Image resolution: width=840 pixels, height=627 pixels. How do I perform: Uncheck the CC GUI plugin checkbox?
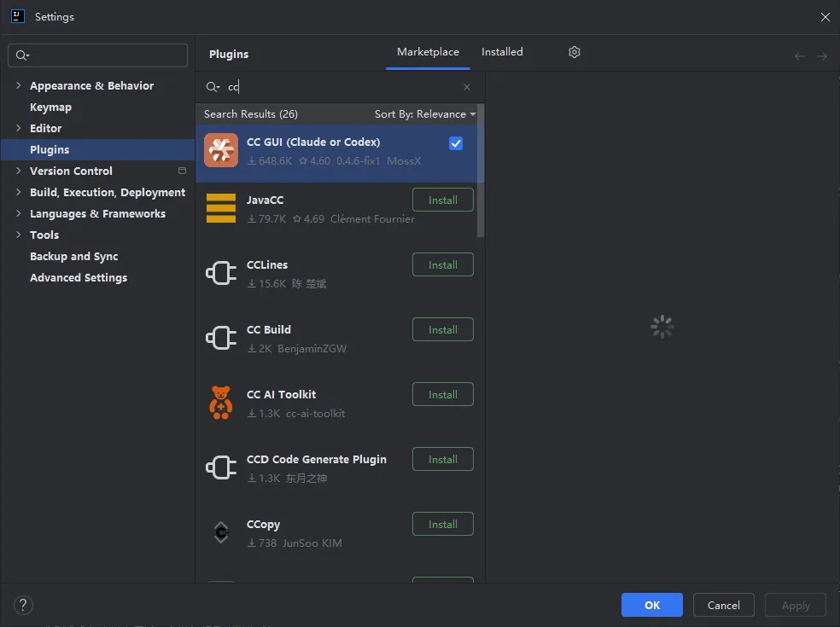click(456, 143)
